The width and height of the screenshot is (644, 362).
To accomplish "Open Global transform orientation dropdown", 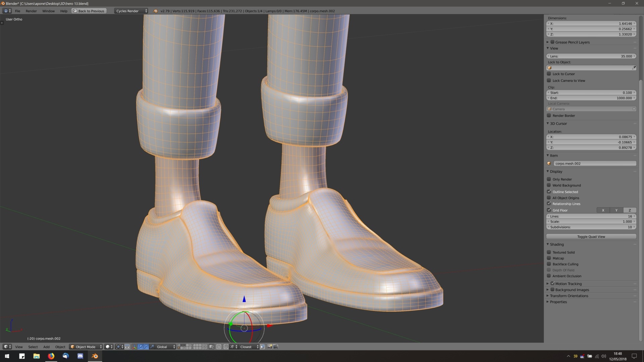I will [x=166, y=347].
